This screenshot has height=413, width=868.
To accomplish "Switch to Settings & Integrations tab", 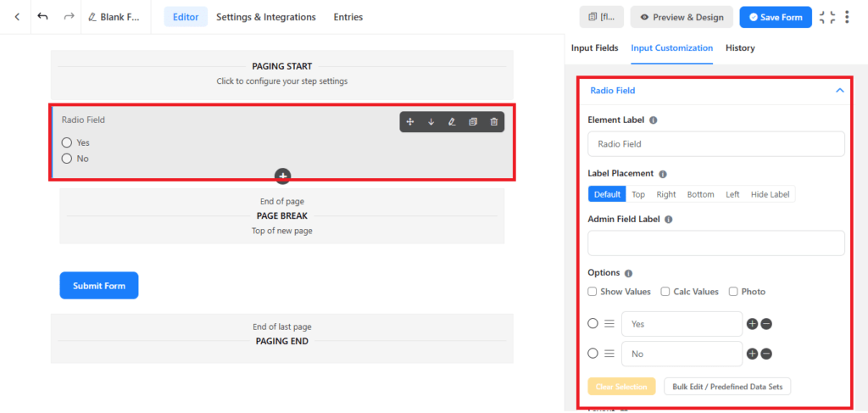I will click(265, 17).
